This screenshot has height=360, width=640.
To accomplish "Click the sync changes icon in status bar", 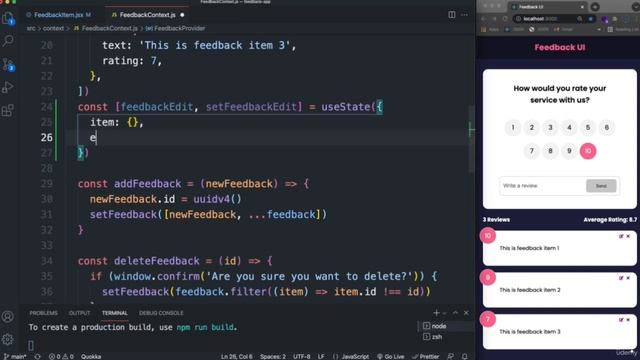I will coord(38,356).
